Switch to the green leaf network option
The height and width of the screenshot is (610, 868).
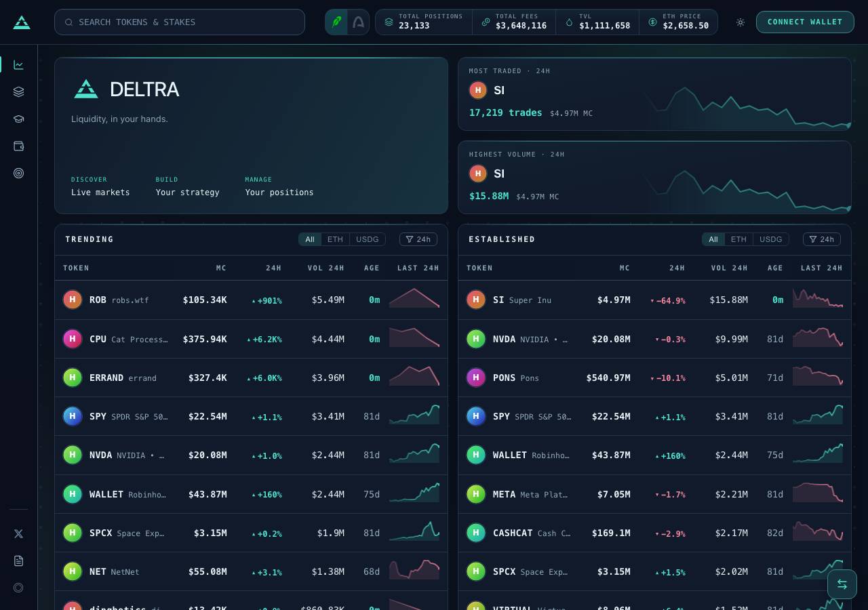pyautogui.click(x=336, y=22)
